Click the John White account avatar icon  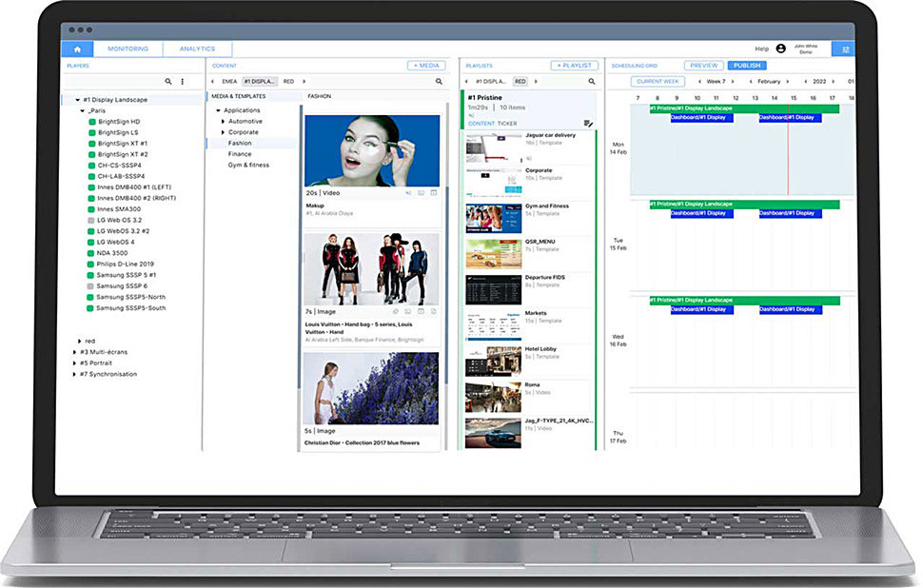pos(781,49)
